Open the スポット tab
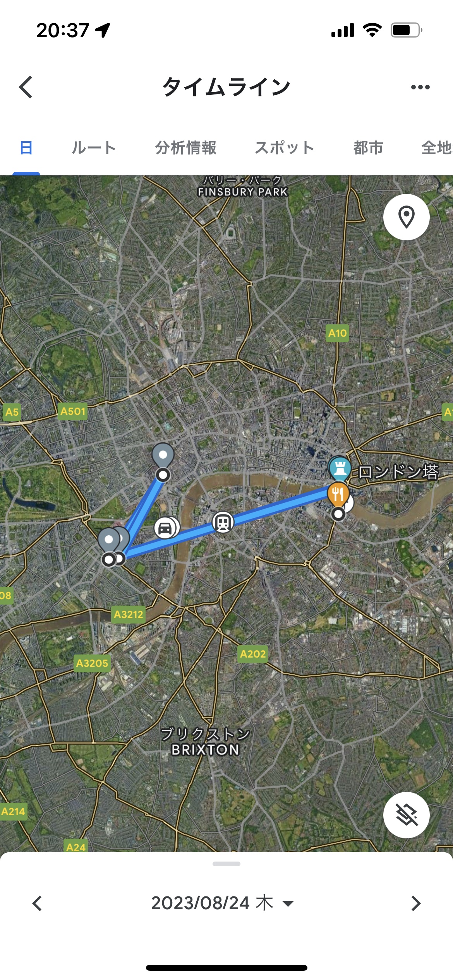This screenshot has width=453, height=980. (285, 148)
